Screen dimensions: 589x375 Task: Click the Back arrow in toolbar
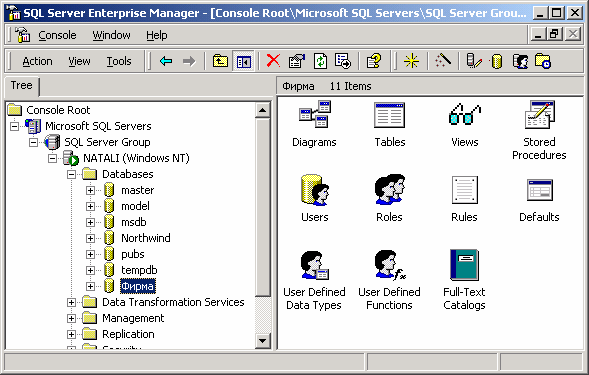tap(166, 61)
